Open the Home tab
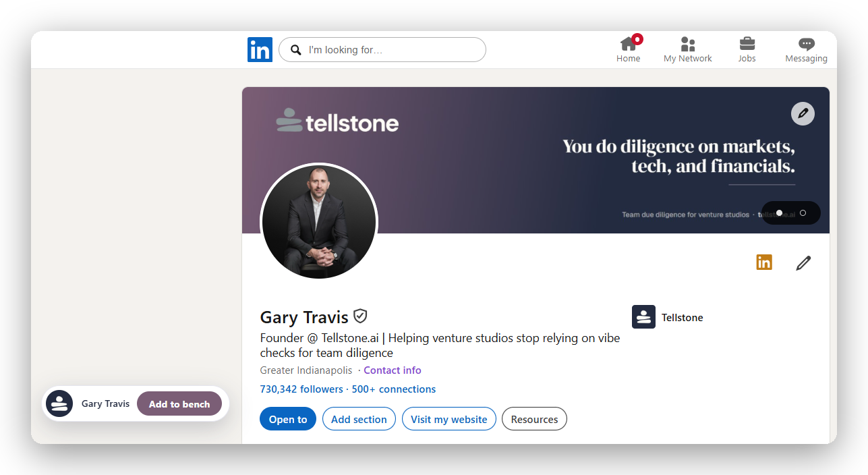868x475 pixels. [628, 50]
